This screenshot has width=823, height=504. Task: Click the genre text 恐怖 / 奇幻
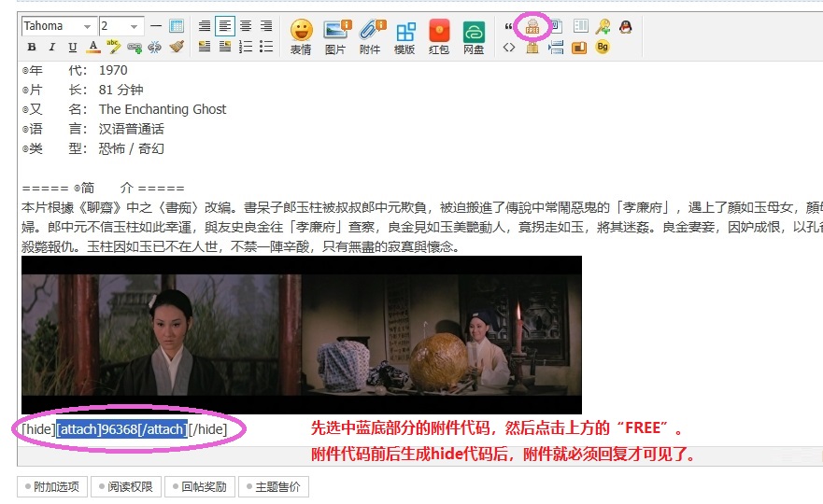click(131, 148)
